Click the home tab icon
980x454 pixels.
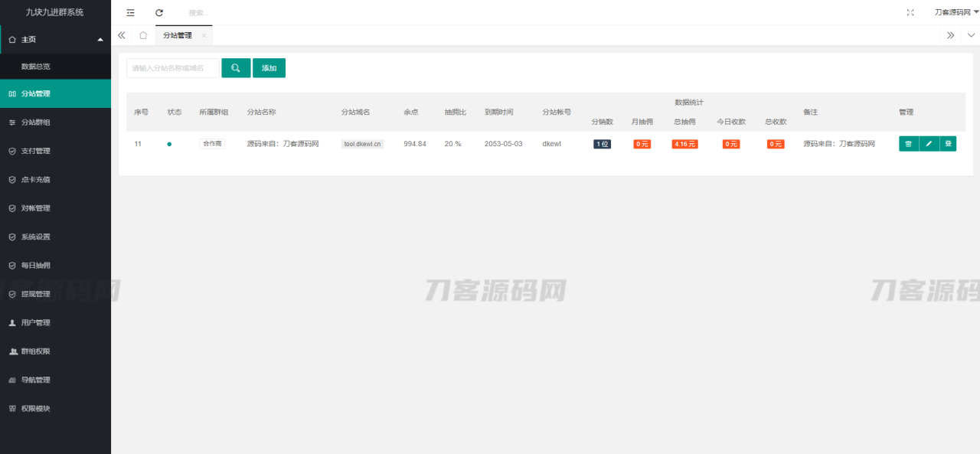point(143,35)
